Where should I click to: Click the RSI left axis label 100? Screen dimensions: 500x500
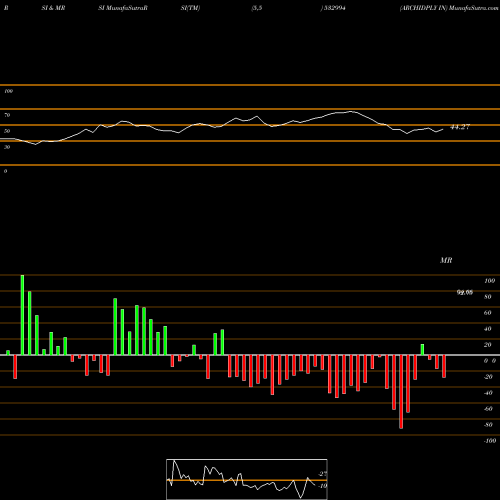click(8, 91)
